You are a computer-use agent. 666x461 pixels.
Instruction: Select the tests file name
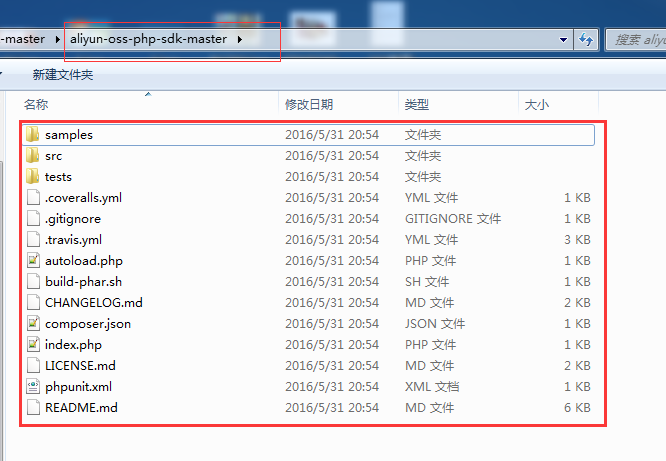coord(58,177)
